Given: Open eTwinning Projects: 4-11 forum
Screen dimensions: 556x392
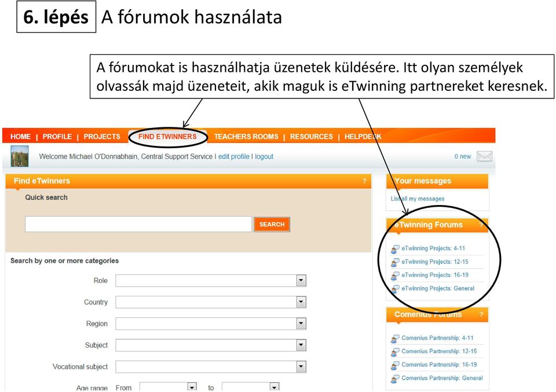Looking at the screenshot, I should [x=433, y=248].
